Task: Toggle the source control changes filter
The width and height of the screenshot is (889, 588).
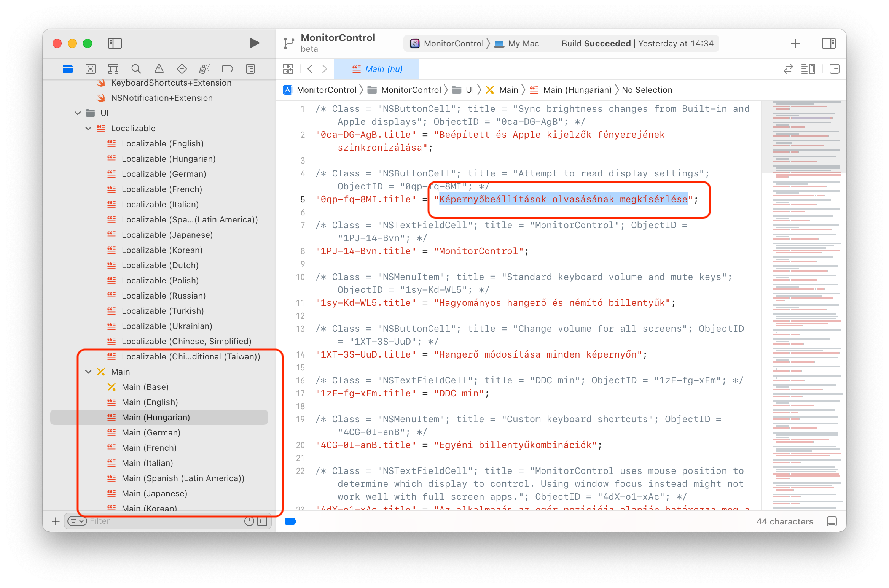Action: point(262,521)
